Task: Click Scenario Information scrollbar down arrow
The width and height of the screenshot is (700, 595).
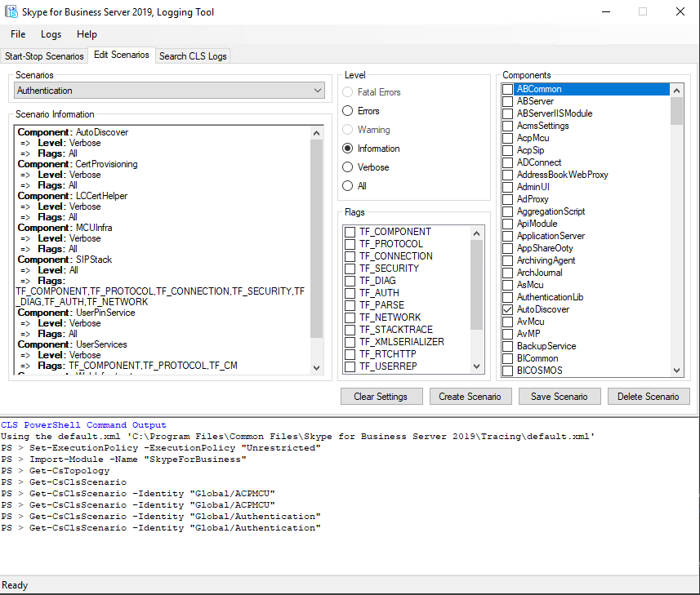Action: coord(317,368)
